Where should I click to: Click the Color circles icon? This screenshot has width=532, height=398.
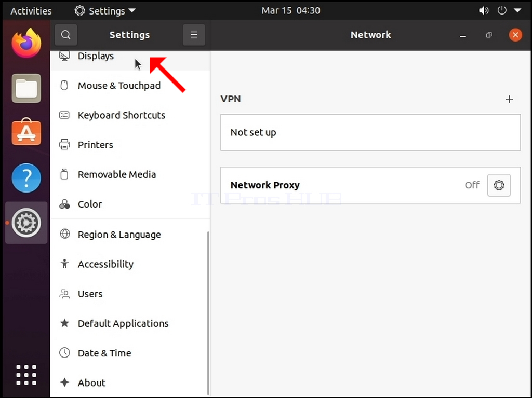pos(64,204)
